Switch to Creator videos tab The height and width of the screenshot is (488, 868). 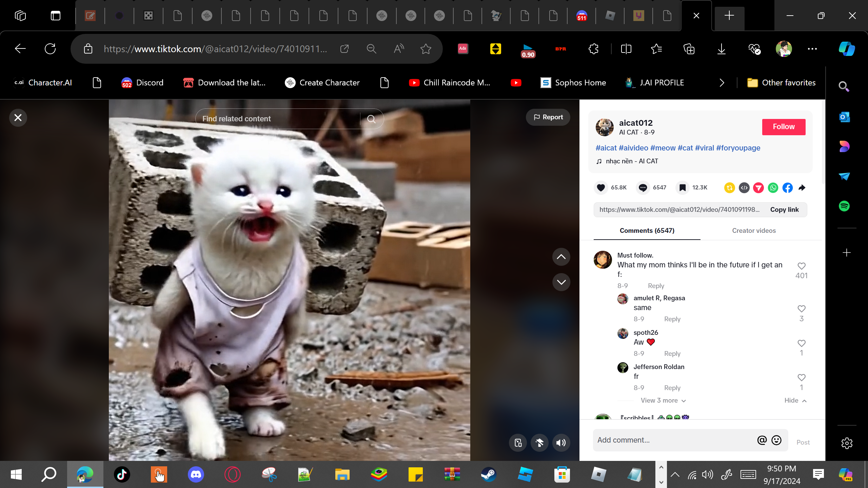point(754,230)
